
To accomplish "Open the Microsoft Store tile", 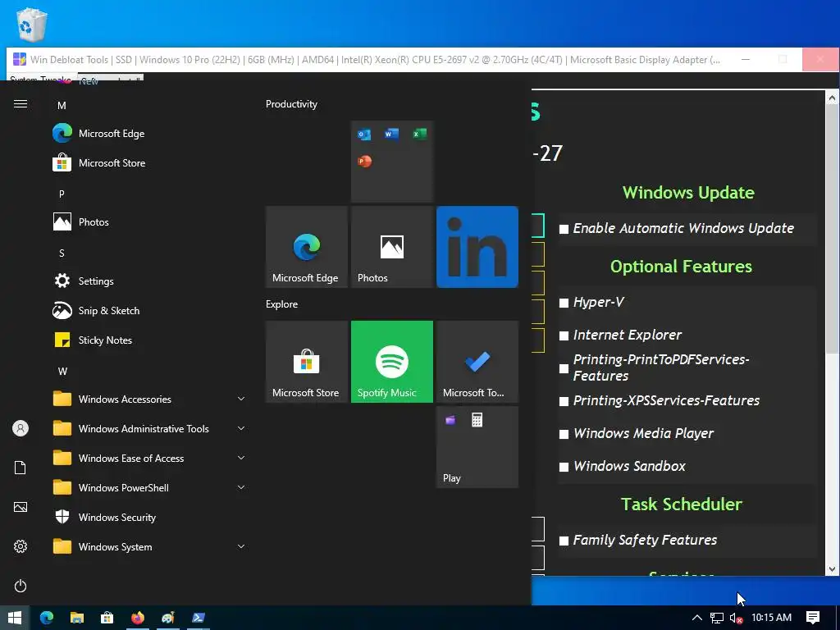I will pyautogui.click(x=307, y=362).
